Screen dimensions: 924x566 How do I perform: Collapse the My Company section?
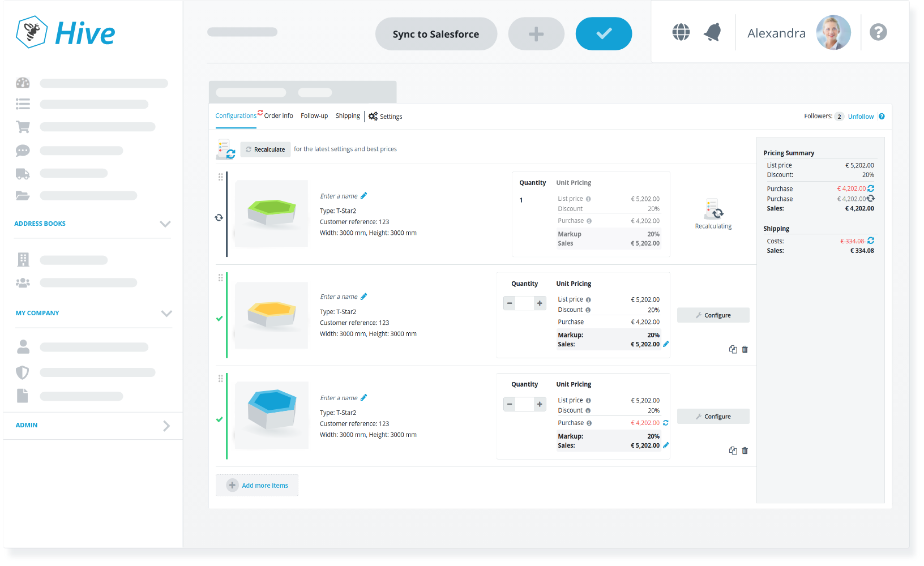(x=166, y=313)
